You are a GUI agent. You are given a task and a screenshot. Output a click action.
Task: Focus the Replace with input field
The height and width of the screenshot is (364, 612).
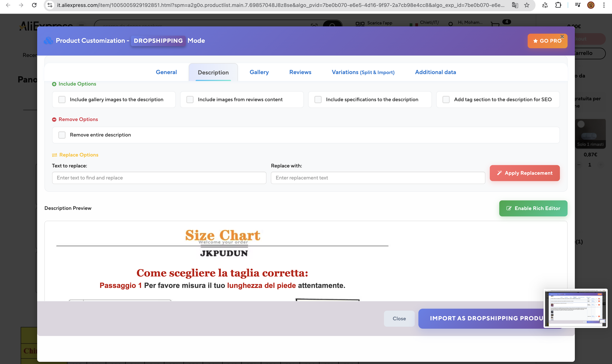click(378, 178)
